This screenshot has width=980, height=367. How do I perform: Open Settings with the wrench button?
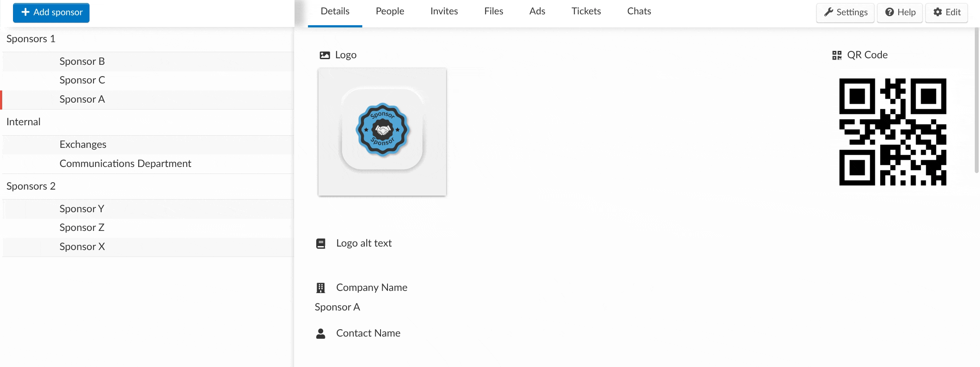(845, 12)
